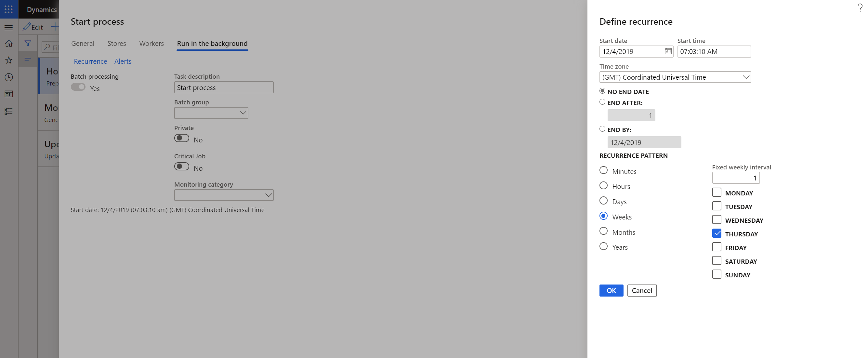
Task: Click the Cancel button to discard changes
Action: tap(642, 290)
